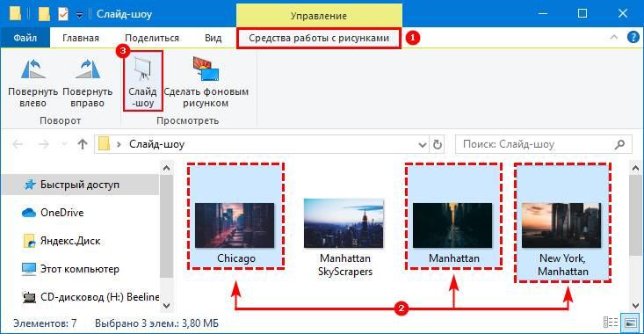Image resolution: width=644 pixels, height=334 pixels.
Task: Go back with the left arrow
Action: (18, 144)
